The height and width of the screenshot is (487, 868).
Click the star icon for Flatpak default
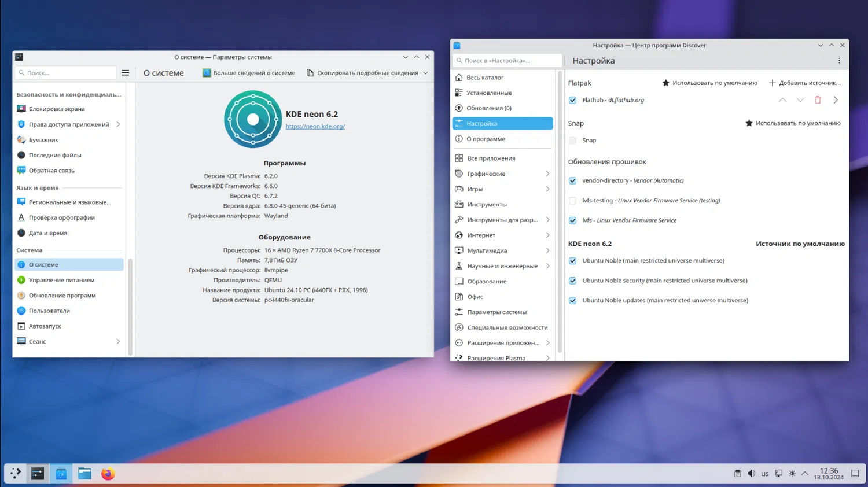coord(665,83)
